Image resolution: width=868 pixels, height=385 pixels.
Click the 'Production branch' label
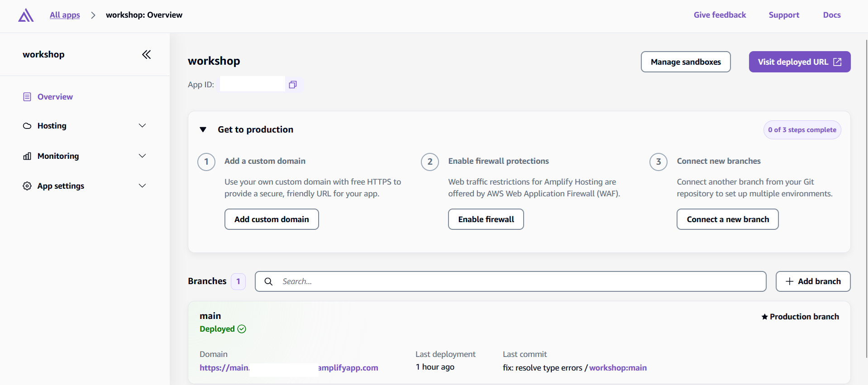tap(804, 317)
